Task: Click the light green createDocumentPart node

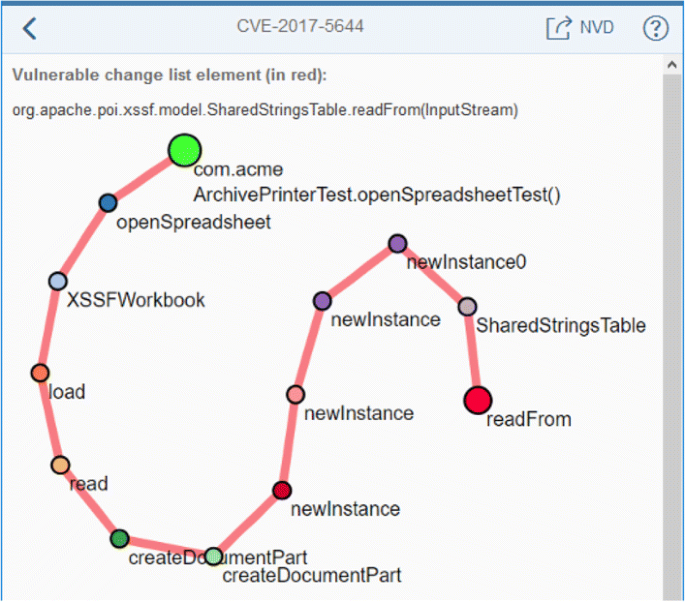Action: (x=213, y=556)
